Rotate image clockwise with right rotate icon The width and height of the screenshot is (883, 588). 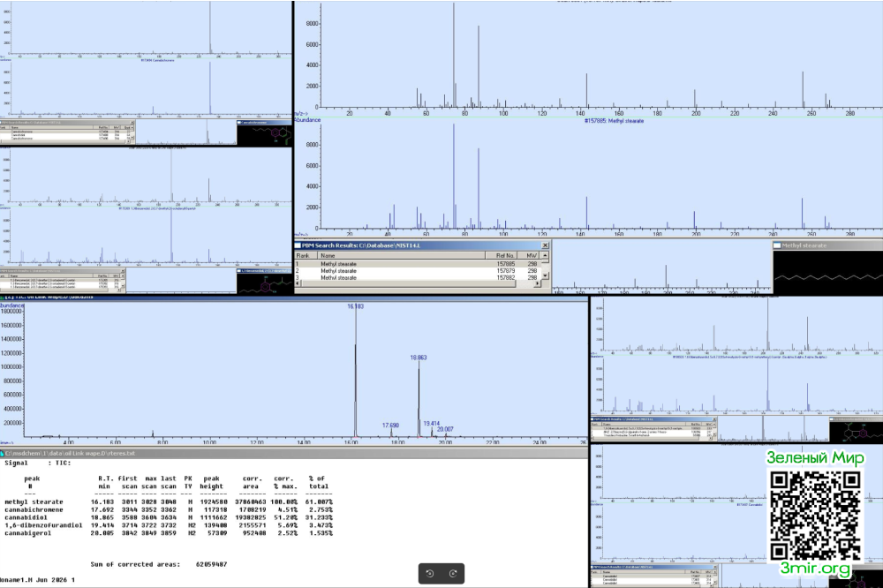[453, 573]
